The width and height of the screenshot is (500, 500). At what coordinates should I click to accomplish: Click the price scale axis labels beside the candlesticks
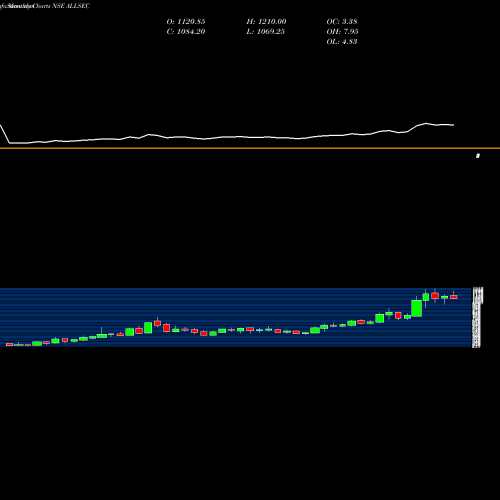tap(477, 317)
